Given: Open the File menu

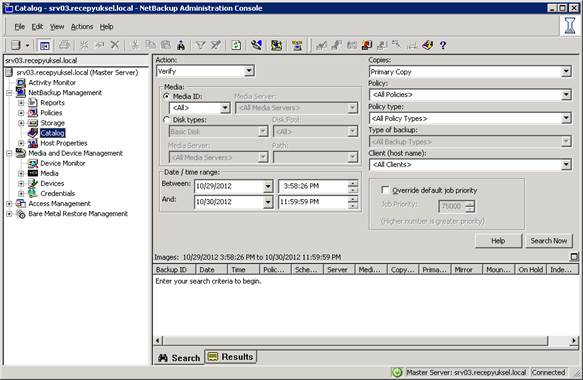Looking at the screenshot, I should pos(19,27).
